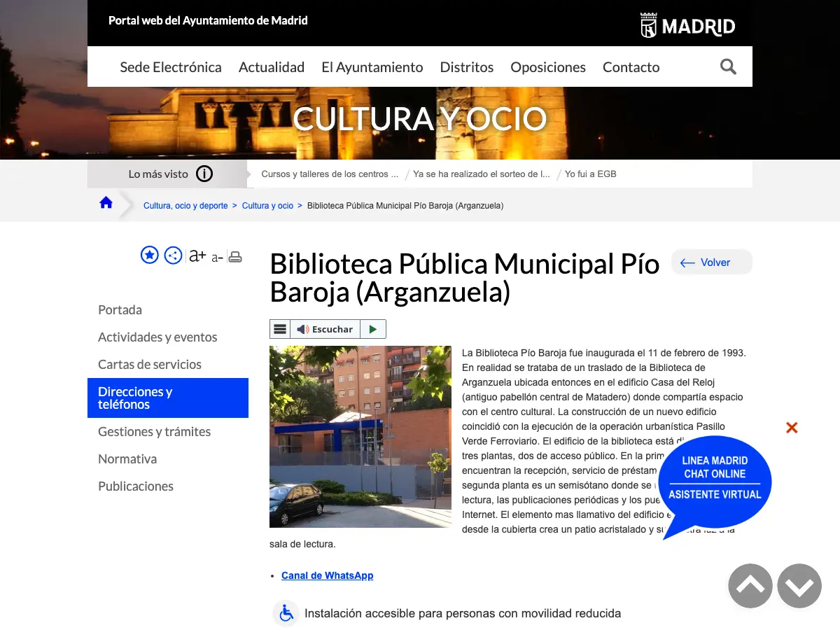Decrease text size with a- icon
Viewport: 840px width, 630px height.
[x=217, y=258]
